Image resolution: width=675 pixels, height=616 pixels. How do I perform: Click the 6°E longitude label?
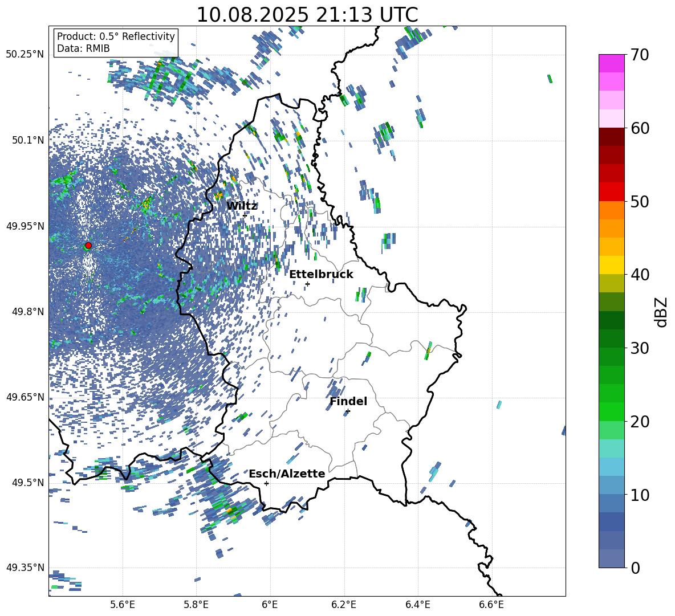(x=270, y=605)
